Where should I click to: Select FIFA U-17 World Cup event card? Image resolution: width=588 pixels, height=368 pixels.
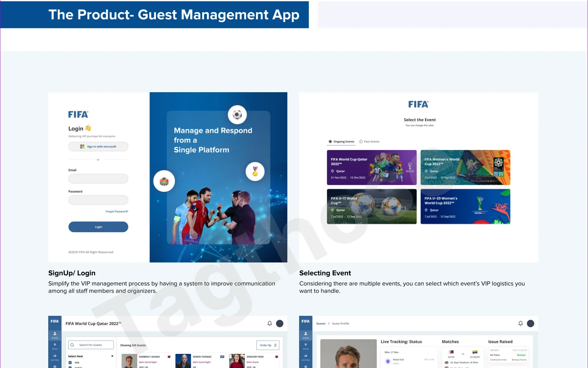pos(372,206)
